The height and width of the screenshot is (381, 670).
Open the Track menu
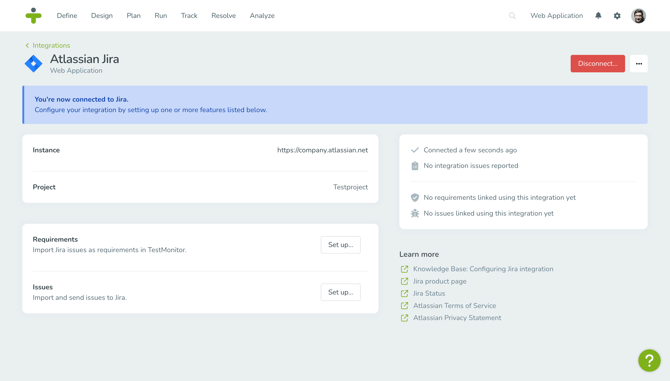coord(189,16)
